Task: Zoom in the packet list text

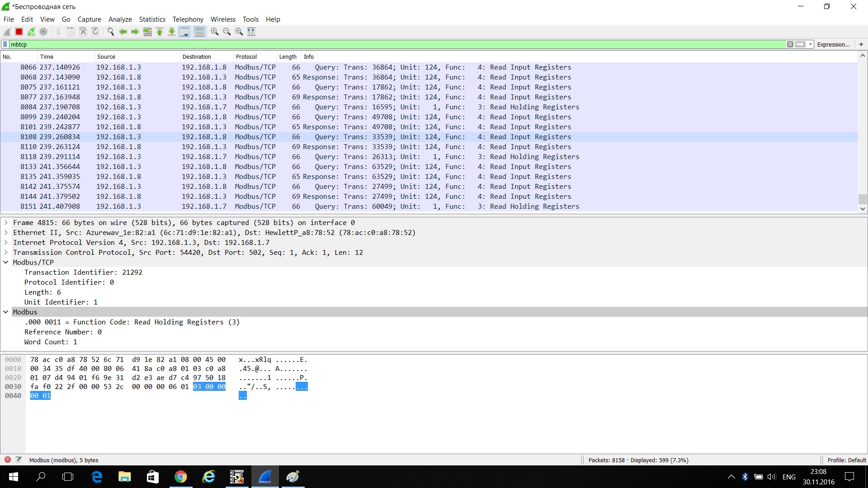Action: [x=215, y=32]
